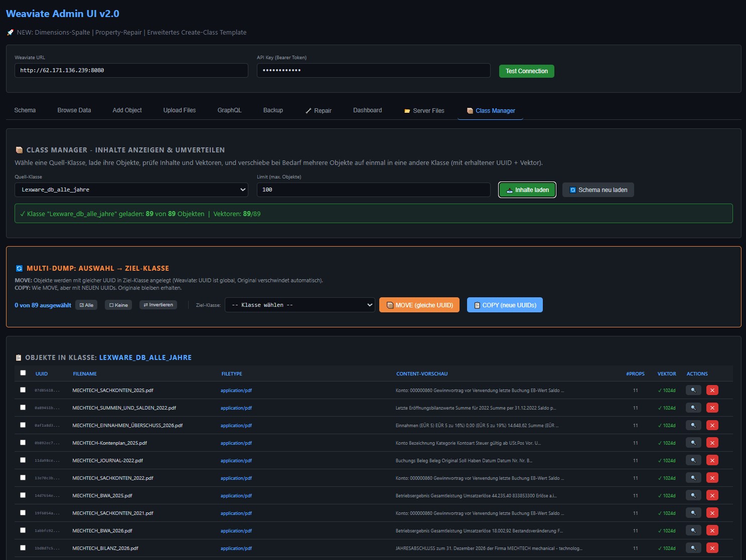The image size is (746, 560).
Task: Delete MECHTECH_JOURNAL-2022.pdf with red X
Action: pos(712,460)
